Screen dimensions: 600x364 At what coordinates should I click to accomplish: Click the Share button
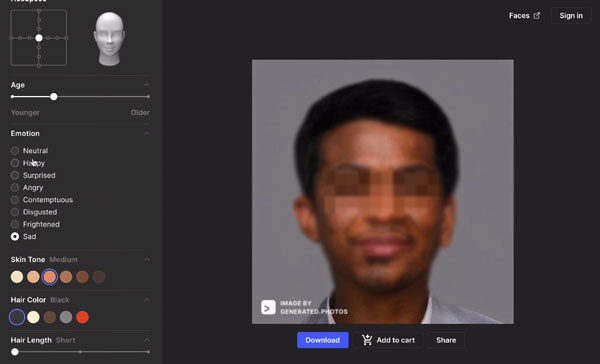[446, 340]
